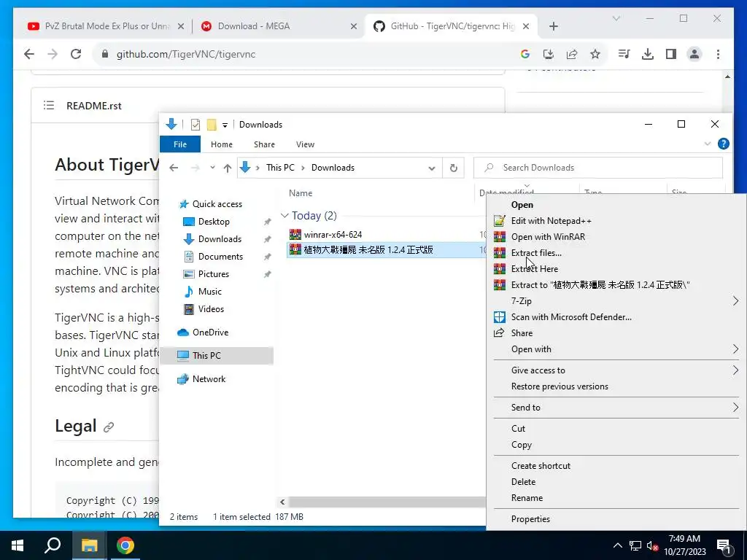Open taskbar search magnifier
This screenshot has height=560, width=747.
coord(53,545)
